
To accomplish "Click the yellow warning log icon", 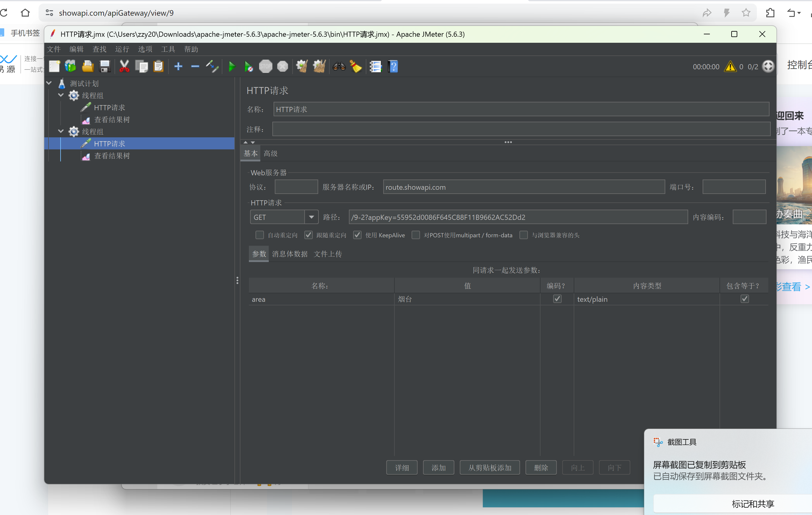I will click(730, 66).
